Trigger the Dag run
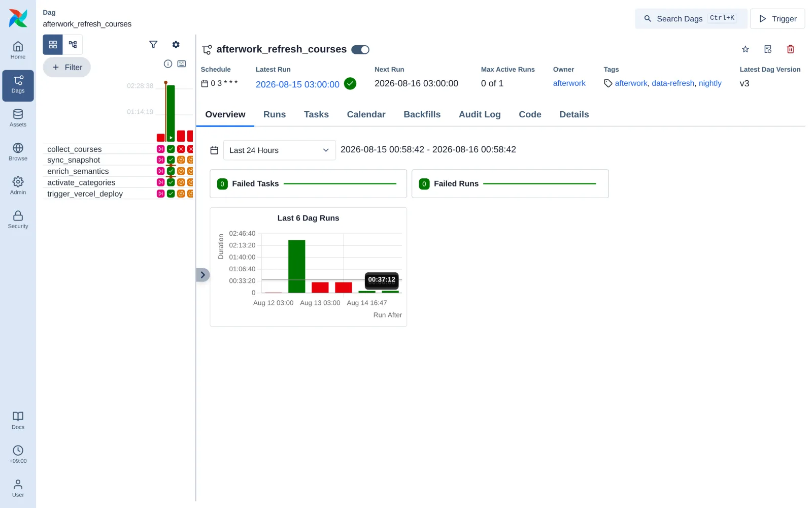This screenshot has height=508, width=812. [777, 19]
